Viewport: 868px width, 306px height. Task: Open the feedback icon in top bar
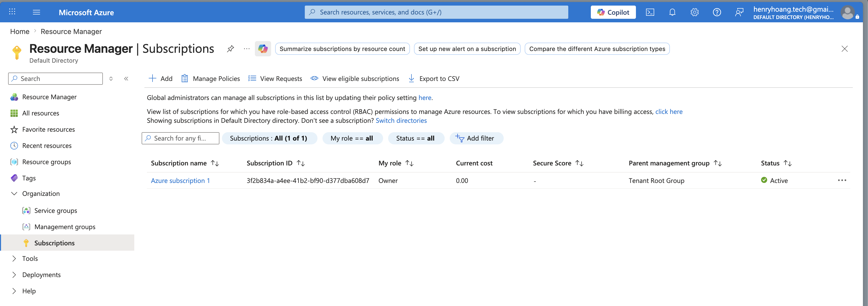coord(739,12)
